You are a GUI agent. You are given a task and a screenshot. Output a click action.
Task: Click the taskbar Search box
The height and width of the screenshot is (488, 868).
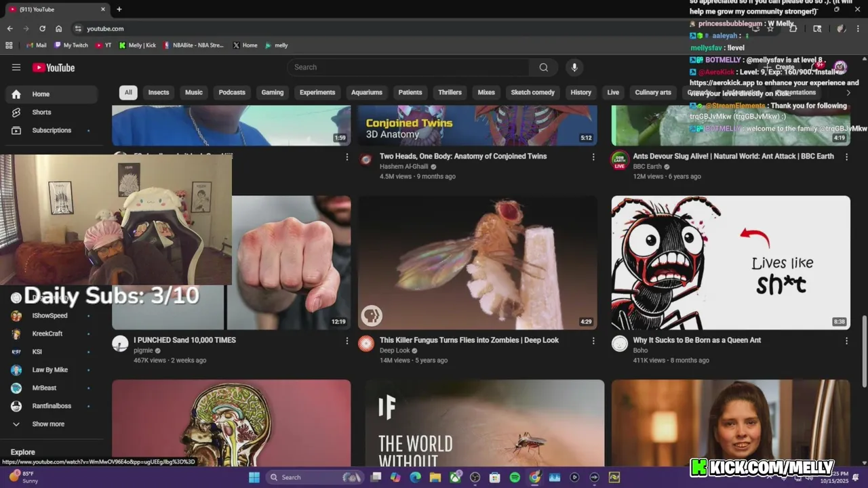click(x=314, y=477)
